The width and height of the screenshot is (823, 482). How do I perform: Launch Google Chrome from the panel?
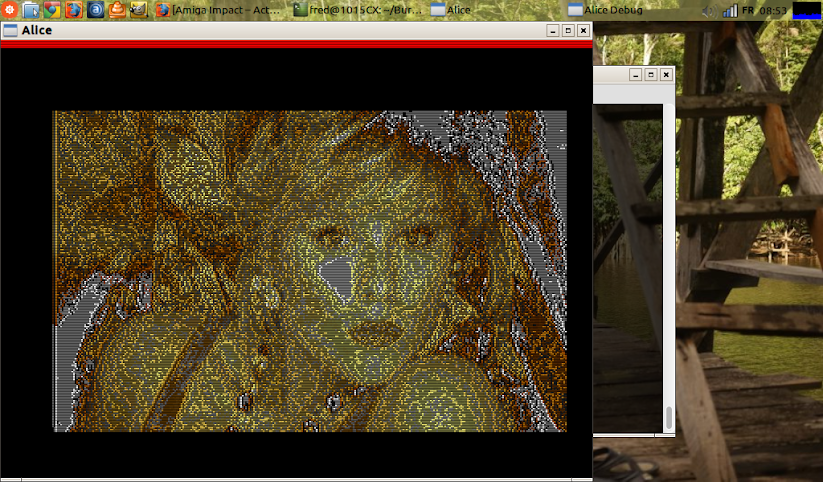(x=52, y=9)
